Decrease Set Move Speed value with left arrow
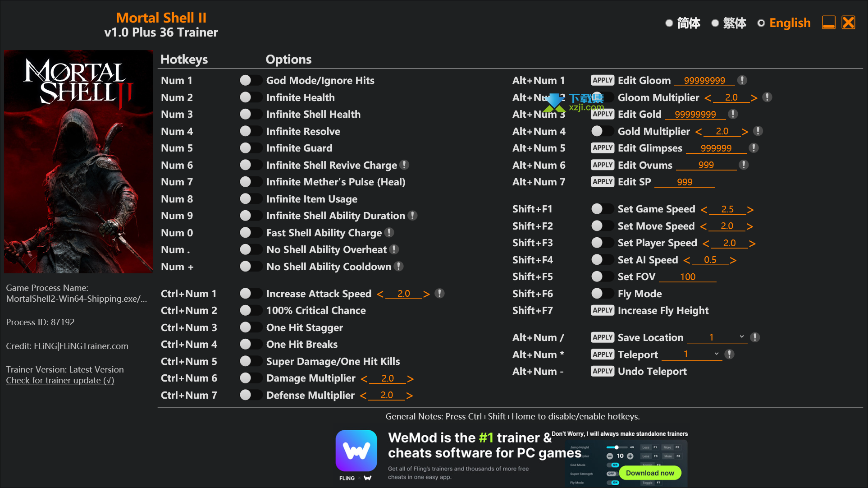The height and width of the screenshot is (488, 868). click(704, 227)
